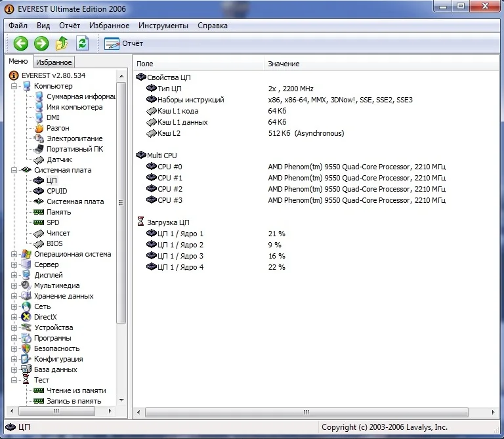Click the Программы icon
This screenshot has height=439, width=504.
[x=26, y=338]
